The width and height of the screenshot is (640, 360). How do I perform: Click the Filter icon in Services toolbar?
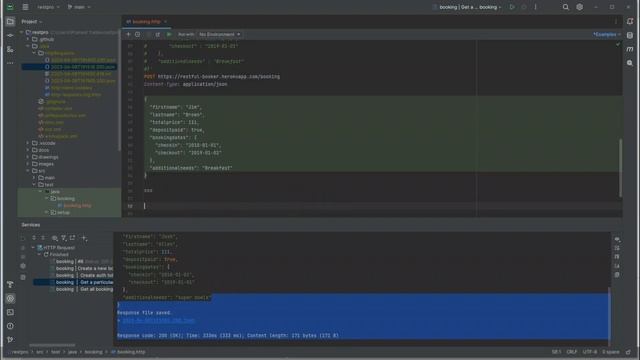coord(64,238)
